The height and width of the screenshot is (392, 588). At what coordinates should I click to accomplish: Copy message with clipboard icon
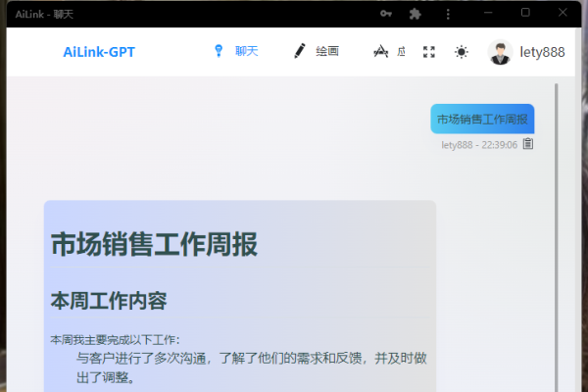pos(528,144)
